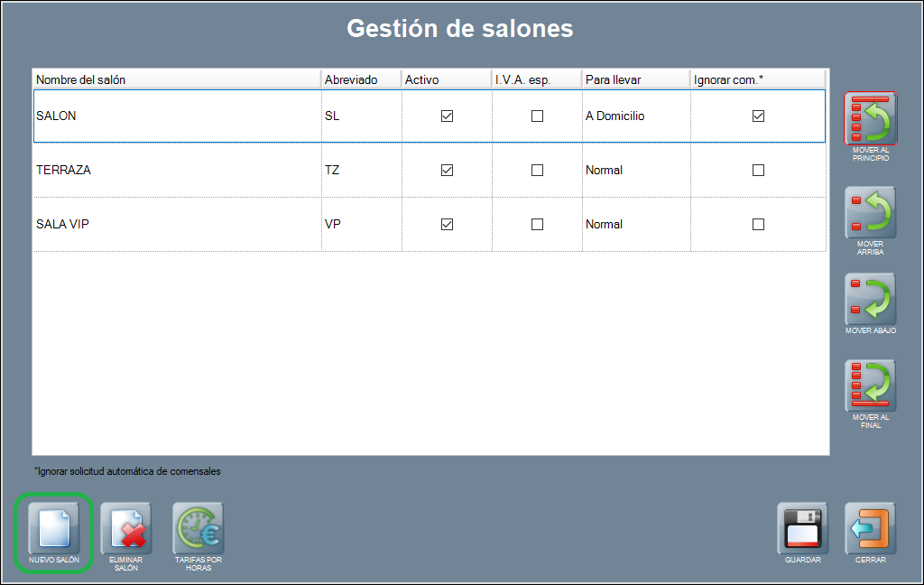The image size is (924, 585).
Task: Enable I.V.A. esp. for TERRAZA
Action: (537, 171)
